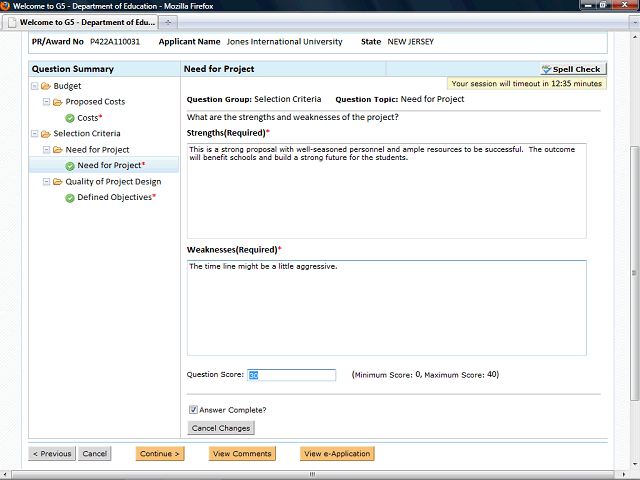The height and width of the screenshot is (480, 640).
Task: Toggle the Answer Complete checkbox
Action: click(x=193, y=409)
